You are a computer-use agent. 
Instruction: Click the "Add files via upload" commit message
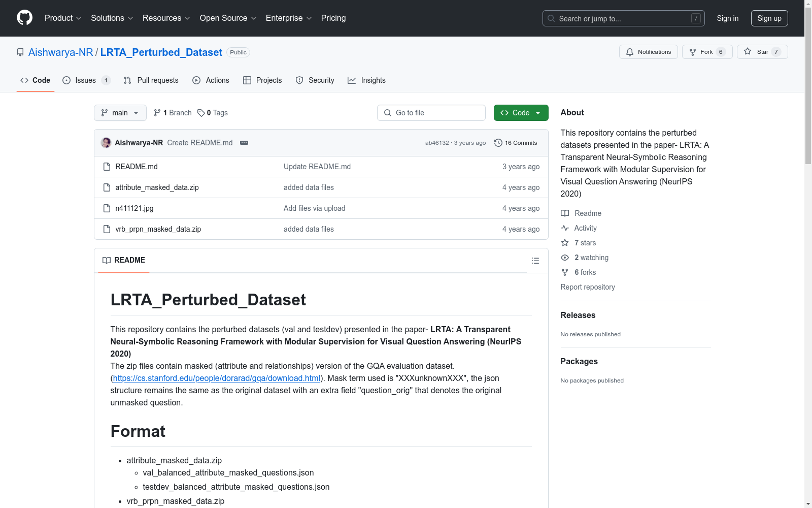click(315, 208)
